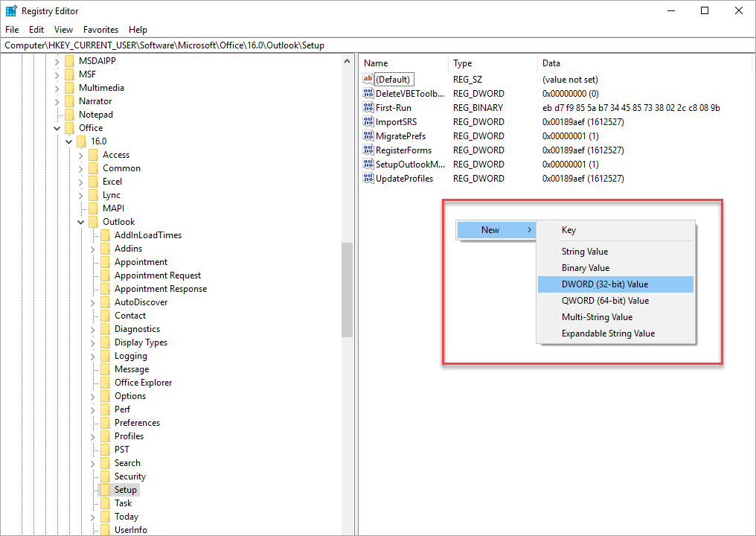Select String Value in the New submenu
Image resolution: width=756 pixels, height=536 pixels.
point(584,252)
